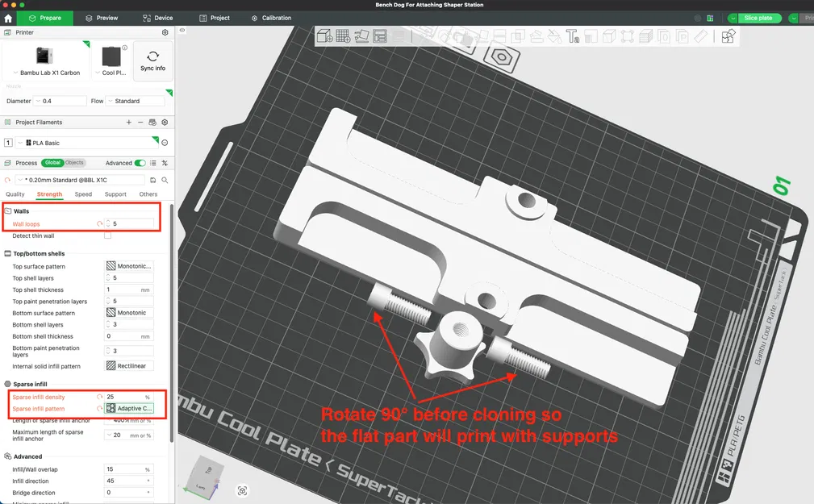This screenshot has height=504, width=814.
Task: Open the PLA Basic filament dropdown
Action: [87, 143]
